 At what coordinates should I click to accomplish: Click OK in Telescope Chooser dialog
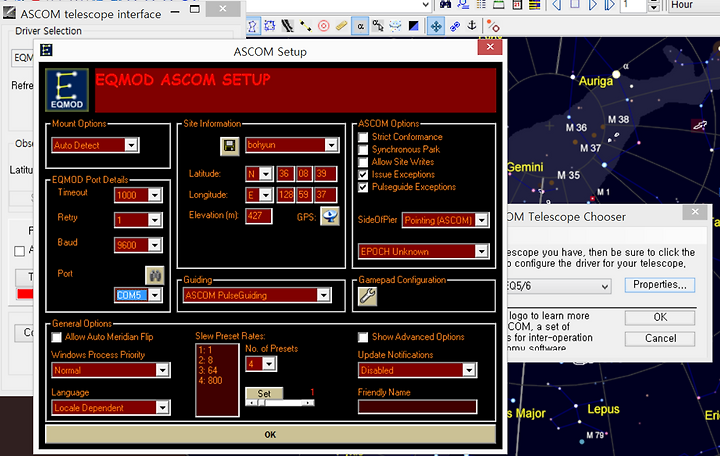tap(660, 317)
